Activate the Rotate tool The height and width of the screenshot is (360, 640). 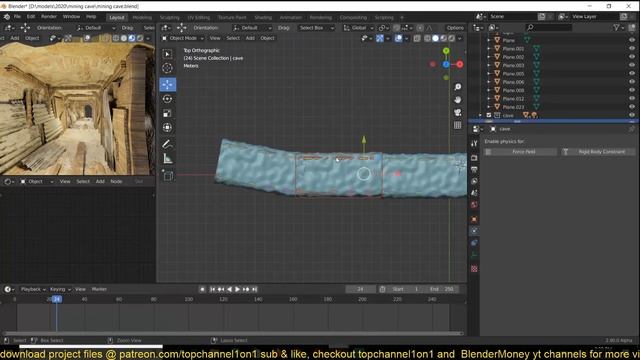click(x=167, y=99)
